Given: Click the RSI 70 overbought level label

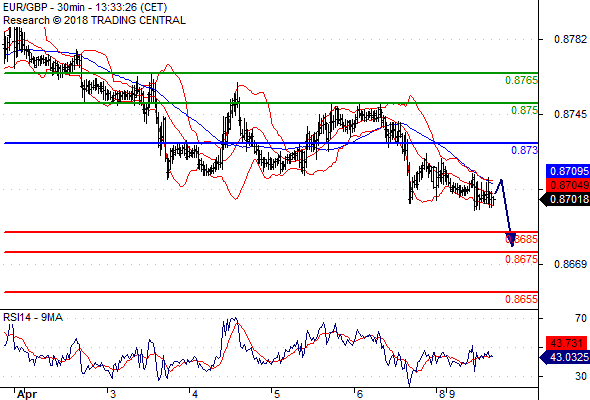Looking at the screenshot, I should pyautogui.click(x=581, y=318).
